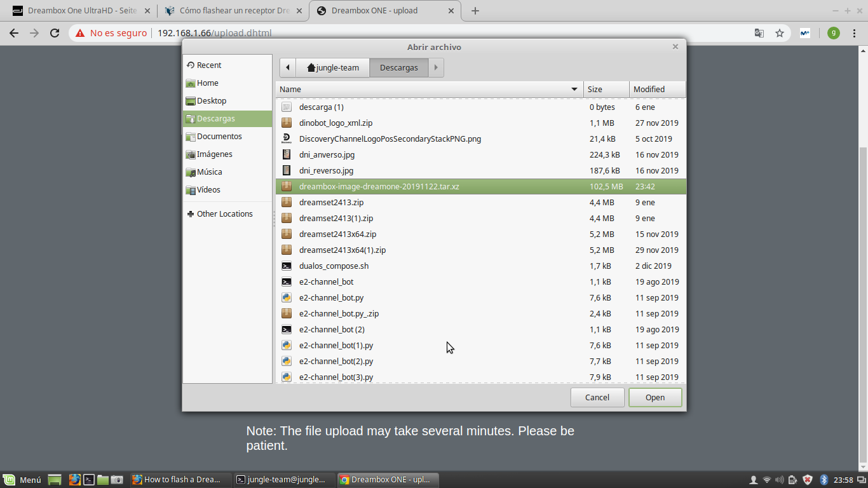Select dualos_compose.sh script file
This screenshot has width=868, height=488.
pyautogui.click(x=334, y=266)
